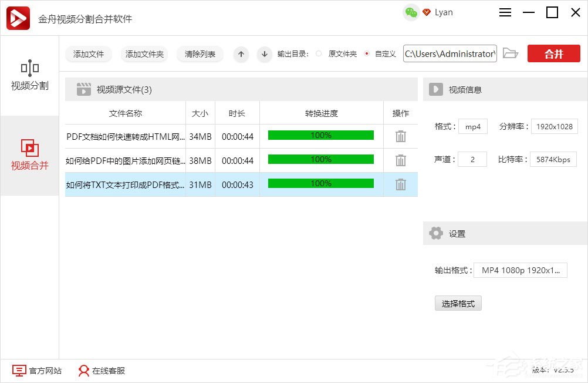Click the output directory path input field
The width and height of the screenshot is (588, 383).
[x=450, y=53]
